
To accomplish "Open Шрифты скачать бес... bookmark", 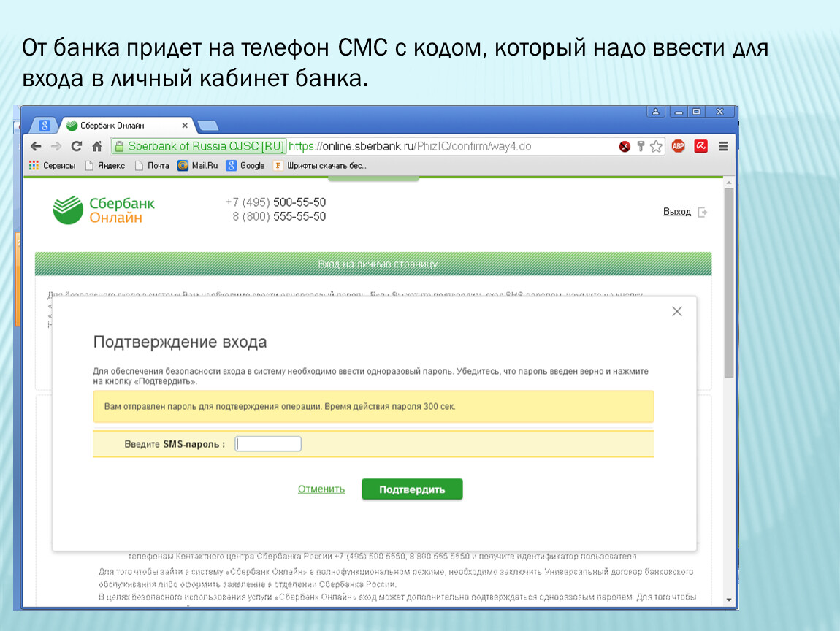I will 320,166.
